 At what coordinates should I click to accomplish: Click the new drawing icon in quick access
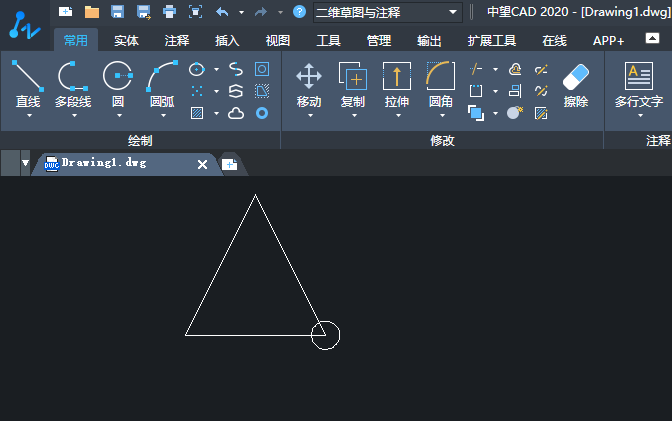[65, 12]
